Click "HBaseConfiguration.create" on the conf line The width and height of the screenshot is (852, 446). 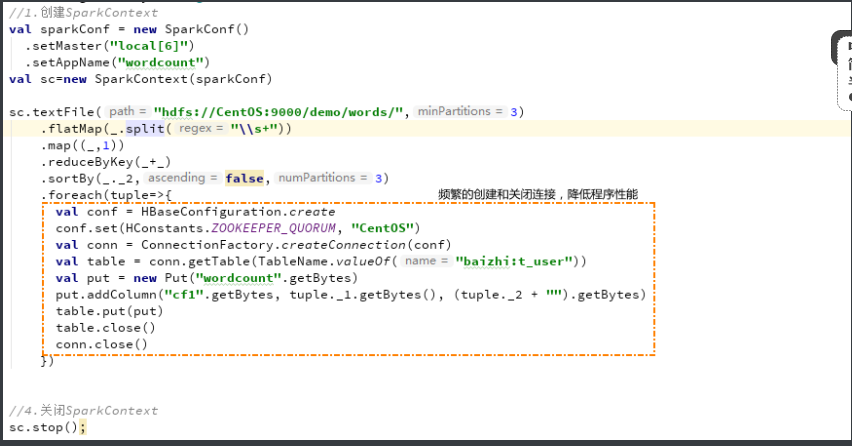(x=238, y=212)
